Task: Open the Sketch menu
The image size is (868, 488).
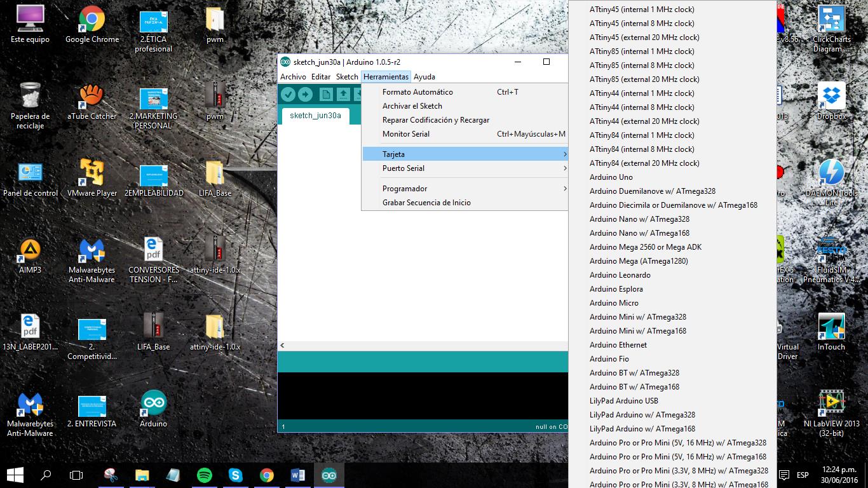Action: [347, 77]
